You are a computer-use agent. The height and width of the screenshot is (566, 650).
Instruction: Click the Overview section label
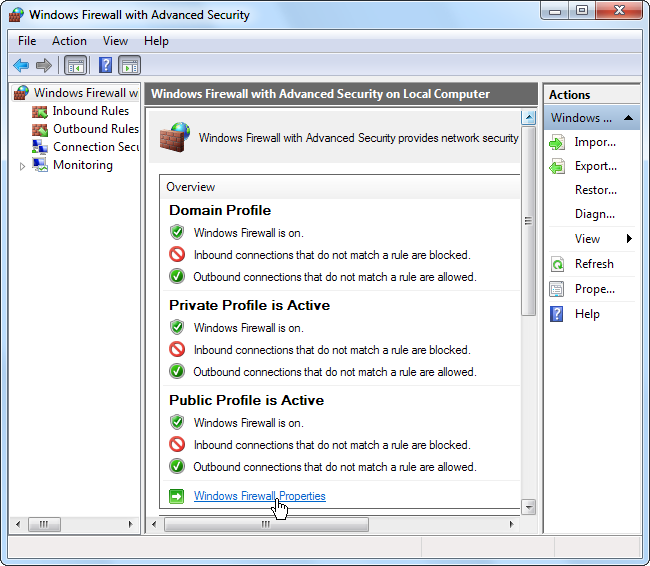[191, 187]
